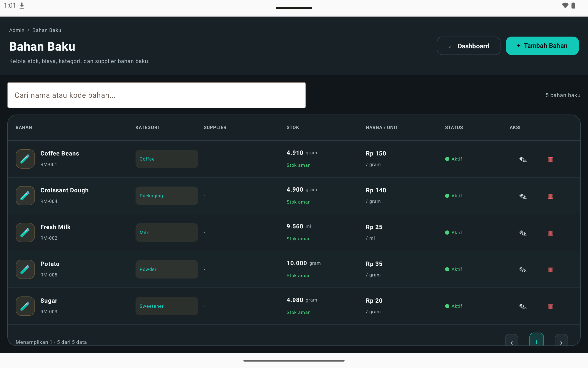Screen dimensions: 588x368
Task: Edit the Croissant Dough row
Action: pyautogui.click(x=523, y=196)
